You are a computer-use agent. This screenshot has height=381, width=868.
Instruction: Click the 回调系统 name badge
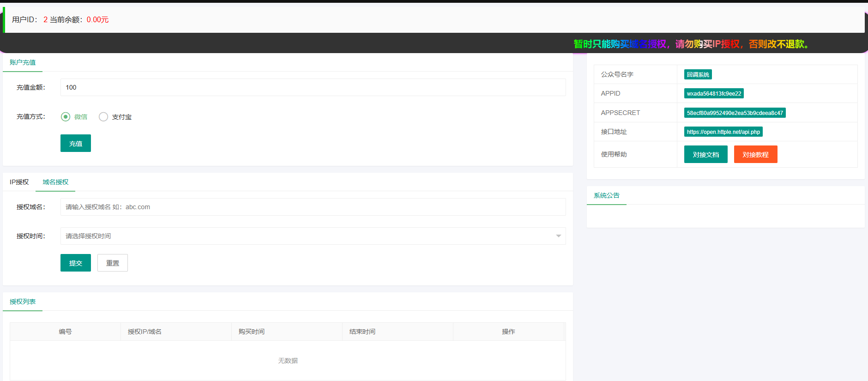(698, 74)
